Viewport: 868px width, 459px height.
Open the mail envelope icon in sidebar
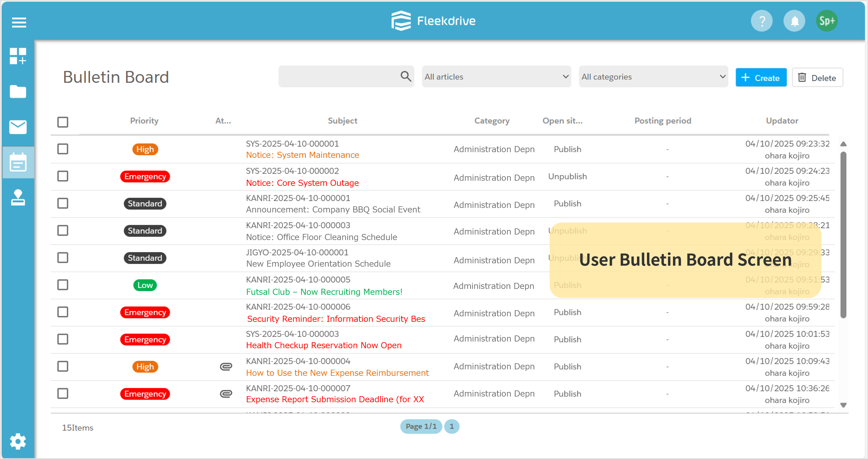click(x=18, y=127)
